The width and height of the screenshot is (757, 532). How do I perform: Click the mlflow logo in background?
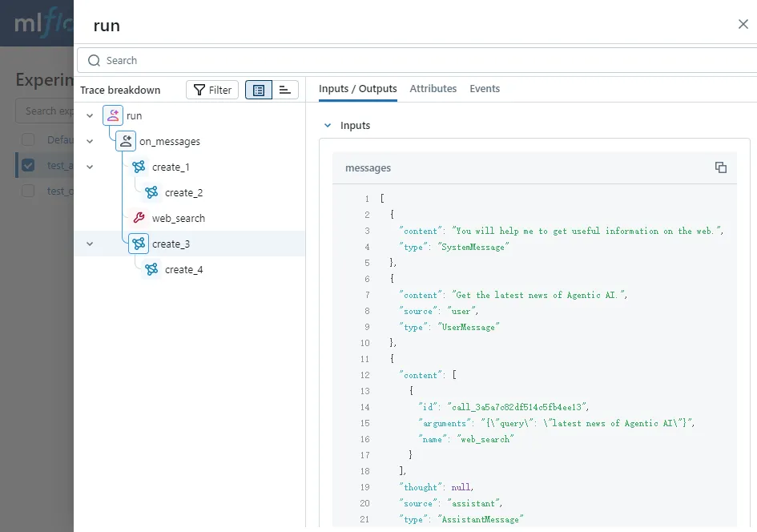(x=43, y=22)
